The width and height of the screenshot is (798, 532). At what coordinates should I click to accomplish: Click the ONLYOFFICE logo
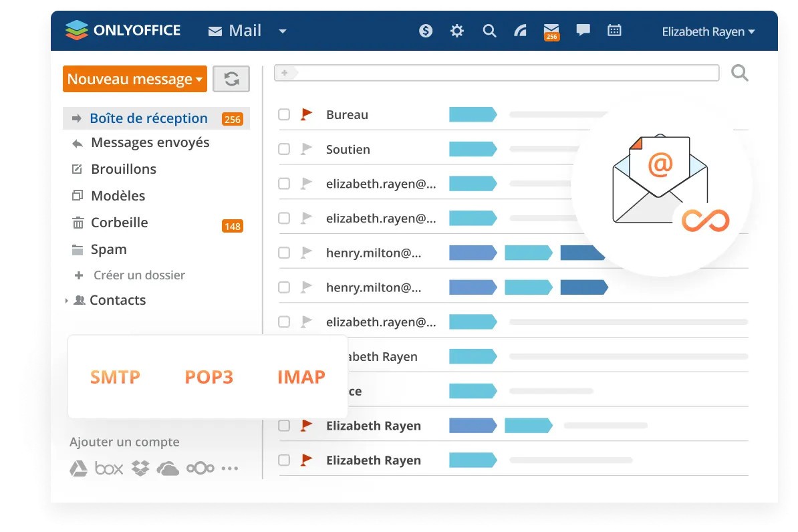click(123, 30)
